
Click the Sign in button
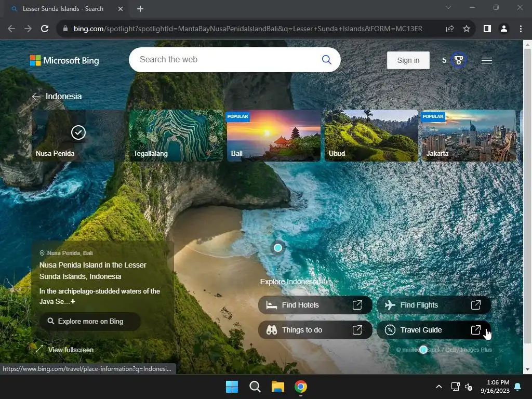coord(408,60)
